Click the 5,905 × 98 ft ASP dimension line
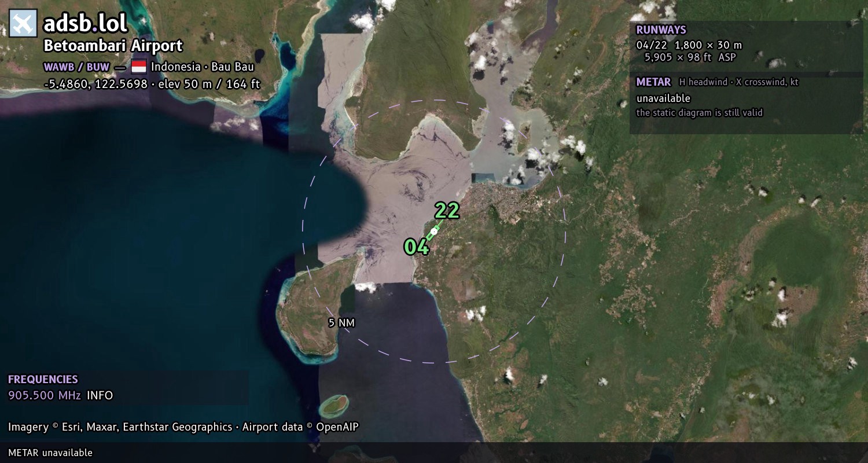The image size is (868, 463). 690,57
